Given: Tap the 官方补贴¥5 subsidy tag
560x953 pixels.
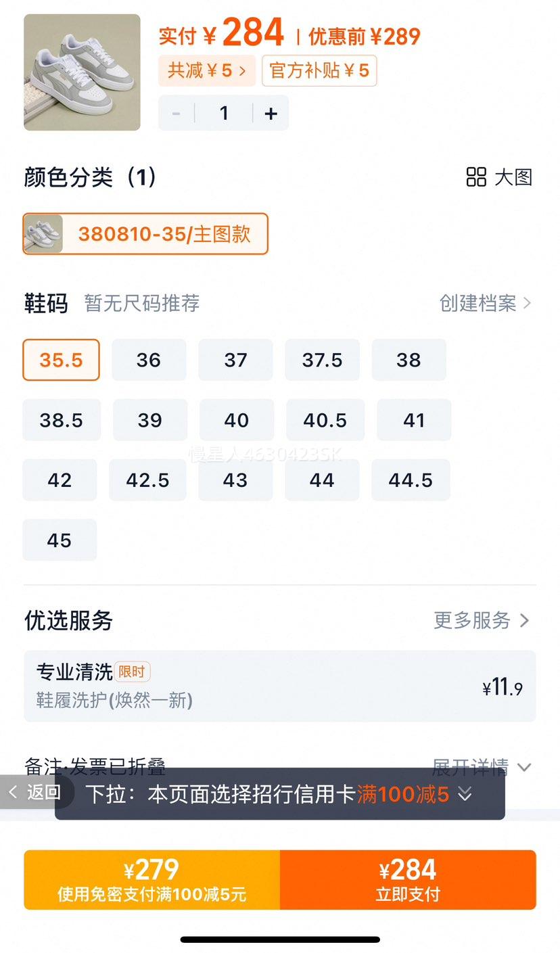Looking at the screenshot, I should coord(319,70).
